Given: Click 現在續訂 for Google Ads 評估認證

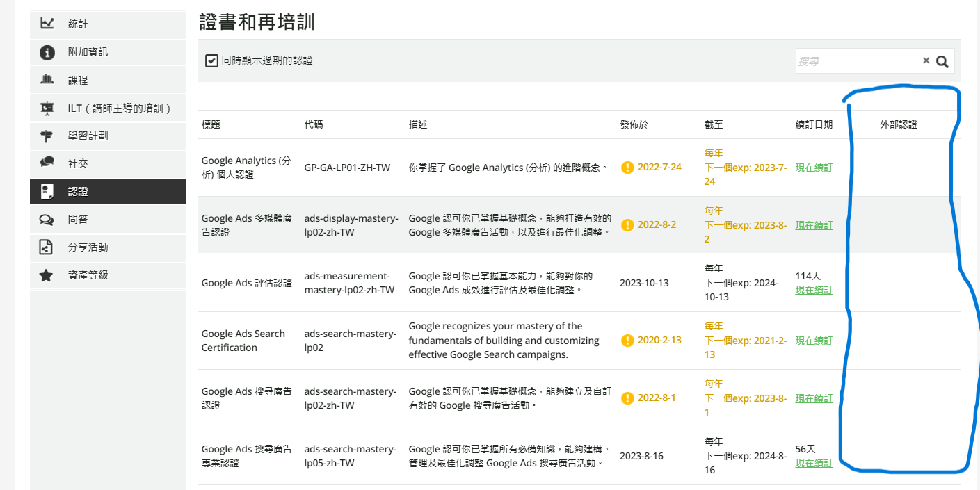Looking at the screenshot, I should pyautogui.click(x=814, y=290).
